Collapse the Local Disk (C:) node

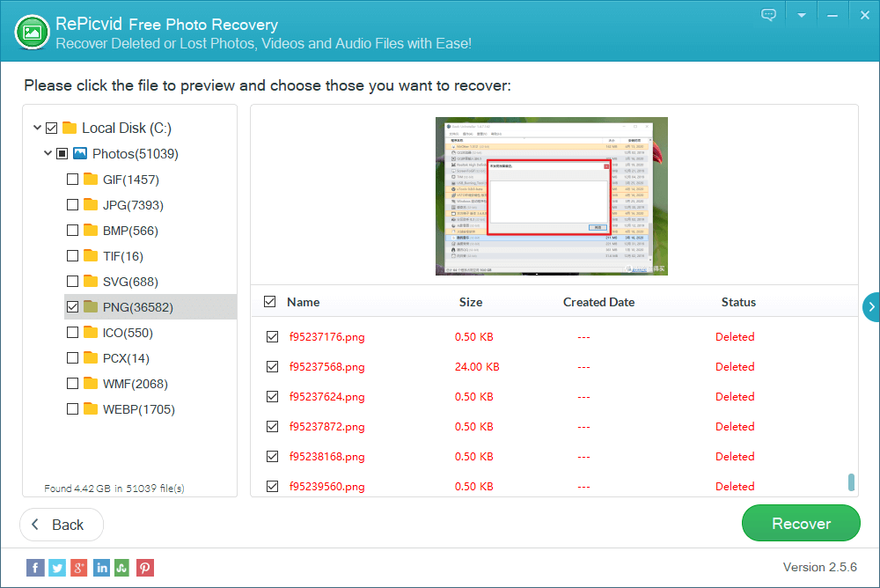[x=37, y=128]
